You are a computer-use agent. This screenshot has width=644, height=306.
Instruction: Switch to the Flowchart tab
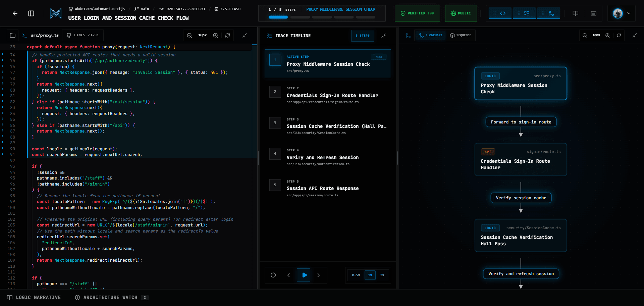(x=431, y=35)
